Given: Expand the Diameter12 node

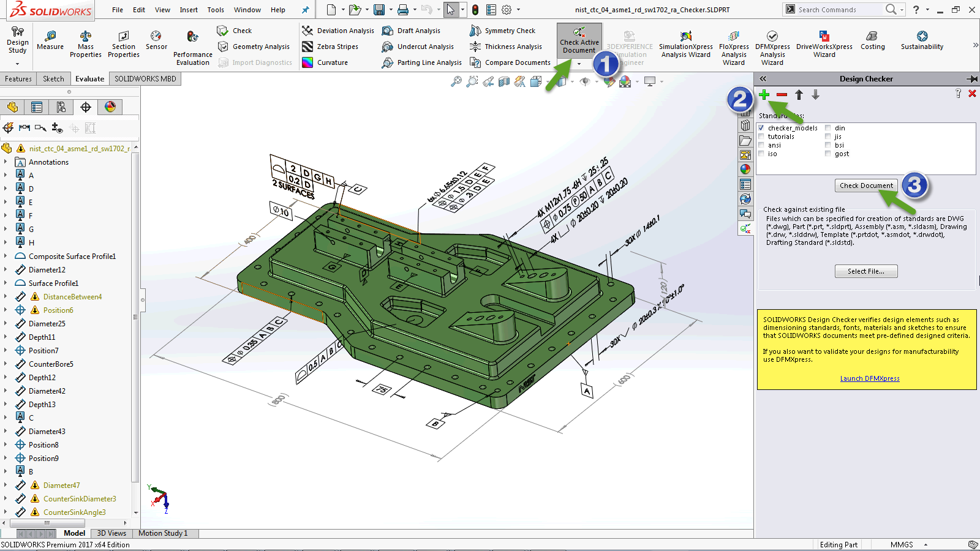Looking at the screenshot, I should 6,270.
